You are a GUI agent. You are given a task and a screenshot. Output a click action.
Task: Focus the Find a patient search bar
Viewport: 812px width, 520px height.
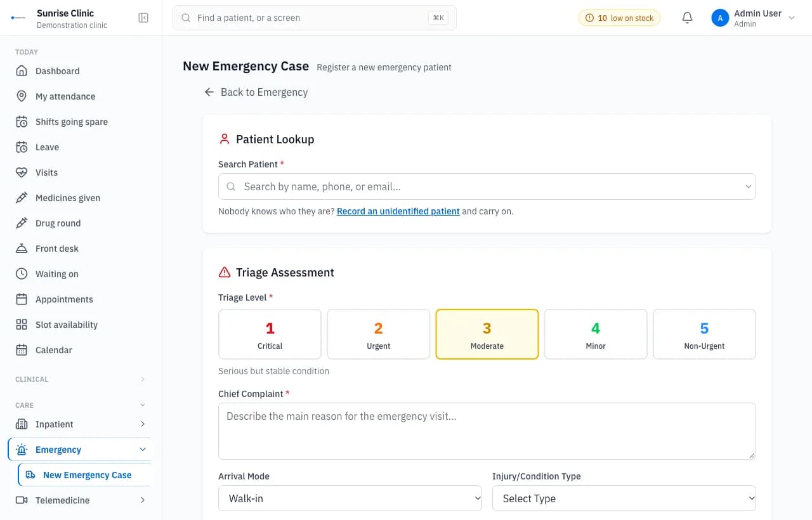point(315,18)
